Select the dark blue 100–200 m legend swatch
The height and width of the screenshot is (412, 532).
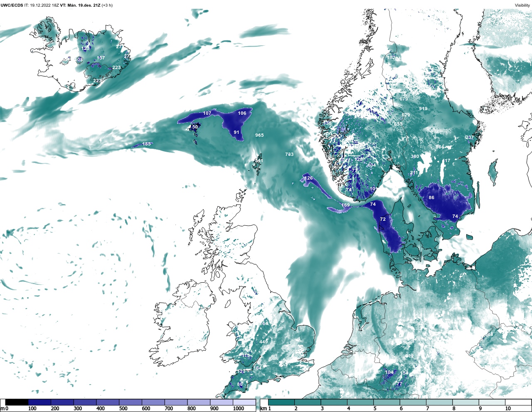(39, 402)
